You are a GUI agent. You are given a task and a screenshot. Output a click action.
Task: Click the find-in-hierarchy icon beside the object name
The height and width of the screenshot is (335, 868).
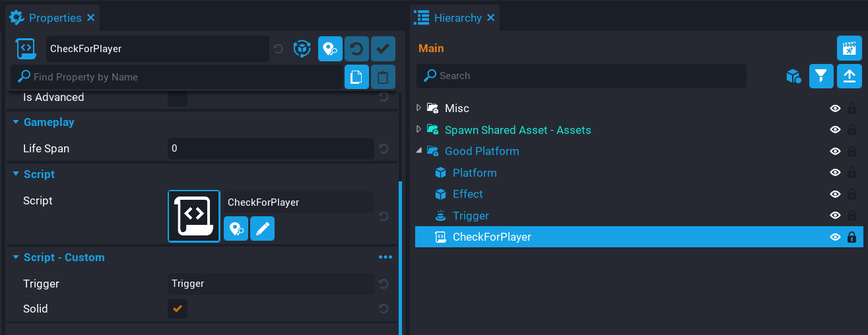[330, 49]
